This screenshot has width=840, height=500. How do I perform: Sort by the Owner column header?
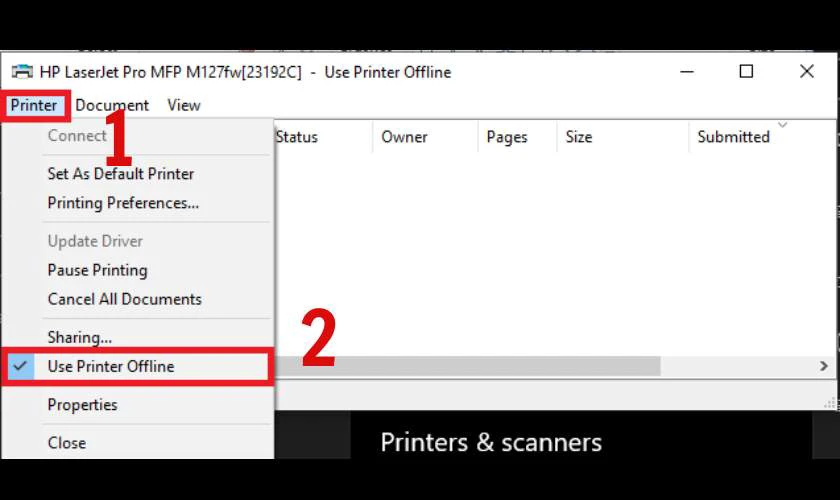click(x=404, y=137)
